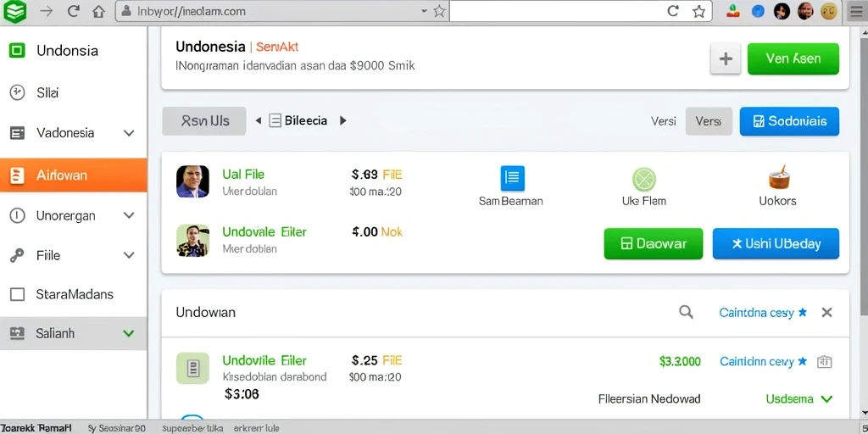Click the bookmark star beside the second address field

pyautogui.click(x=699, y=11)
